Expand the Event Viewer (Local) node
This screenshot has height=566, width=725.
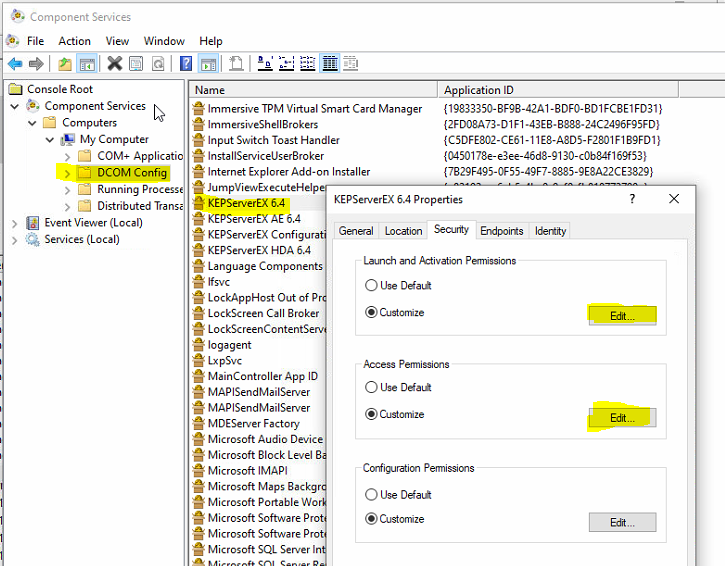point(15,224)
